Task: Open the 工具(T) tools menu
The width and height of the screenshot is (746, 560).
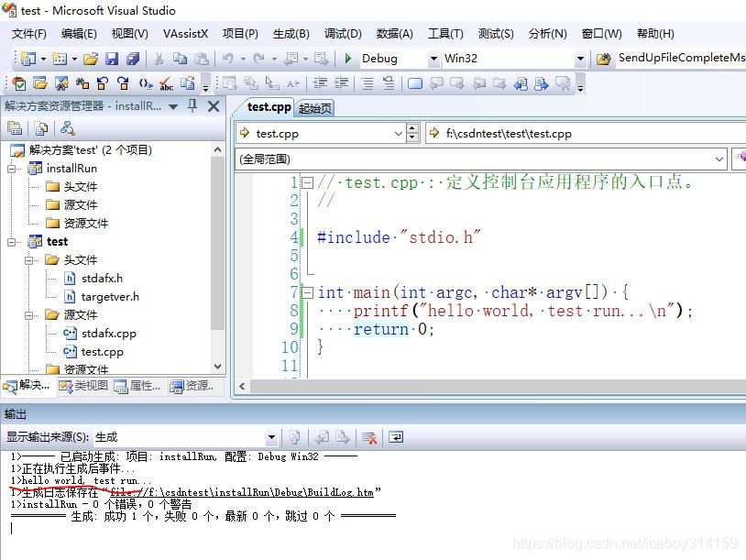Action: click(x=445, y=34)
